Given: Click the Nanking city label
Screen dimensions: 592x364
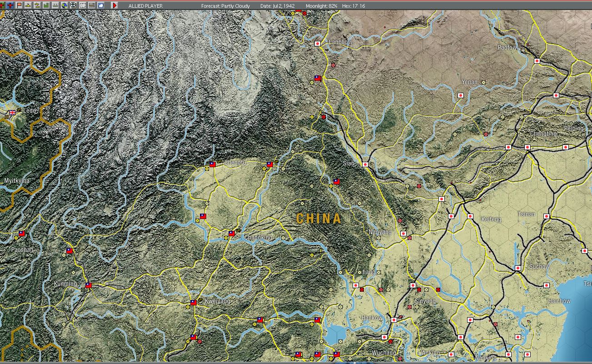Looking at the screenshot, I should [x=485, y=358].
